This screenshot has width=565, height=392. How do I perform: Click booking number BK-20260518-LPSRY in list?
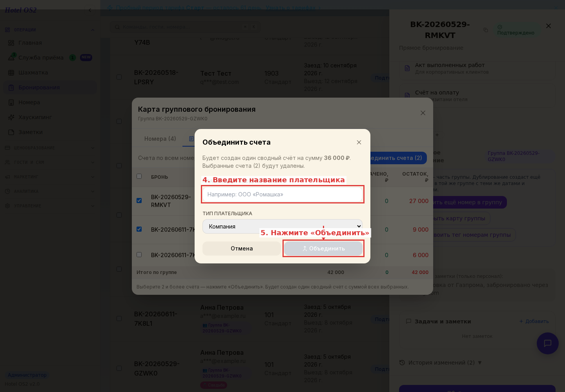tap(156, 77)
